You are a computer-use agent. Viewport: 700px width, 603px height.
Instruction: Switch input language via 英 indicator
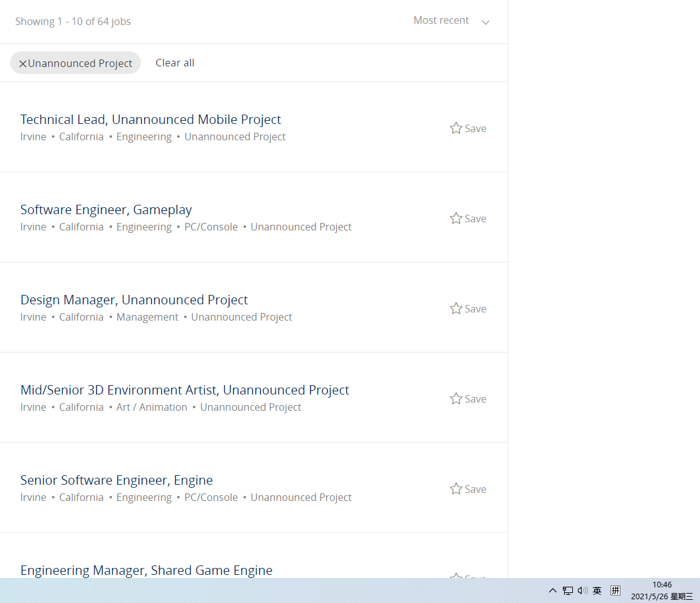597,590
